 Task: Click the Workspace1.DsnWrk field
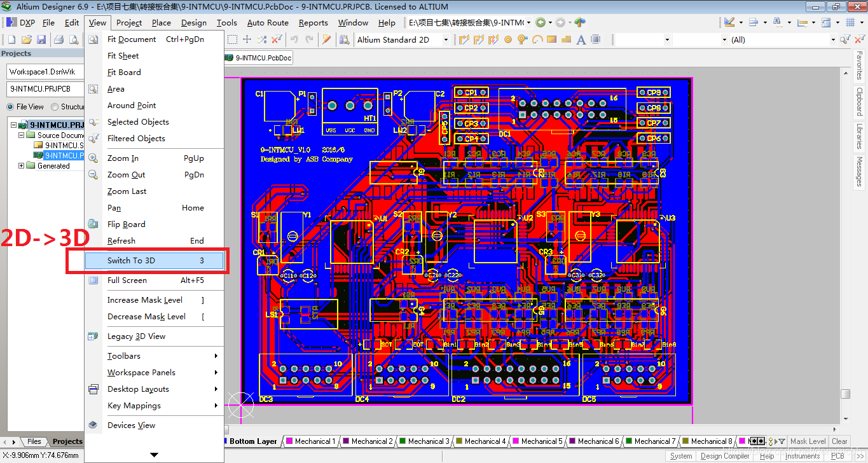[x=45, y=72]
